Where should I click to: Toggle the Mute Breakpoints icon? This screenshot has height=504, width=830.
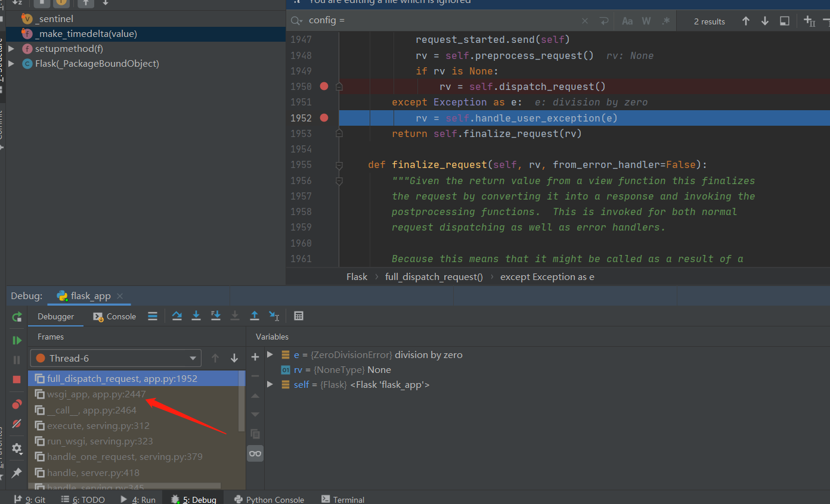(17, 424)
